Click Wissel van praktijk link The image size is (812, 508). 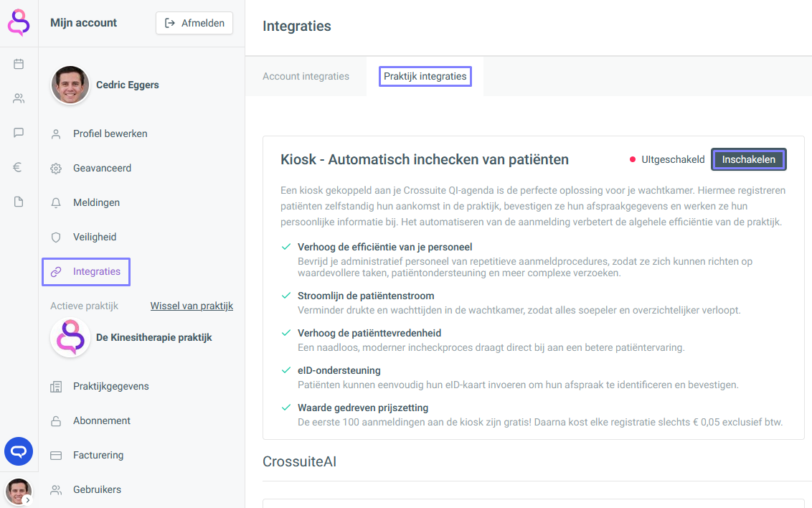192,306
